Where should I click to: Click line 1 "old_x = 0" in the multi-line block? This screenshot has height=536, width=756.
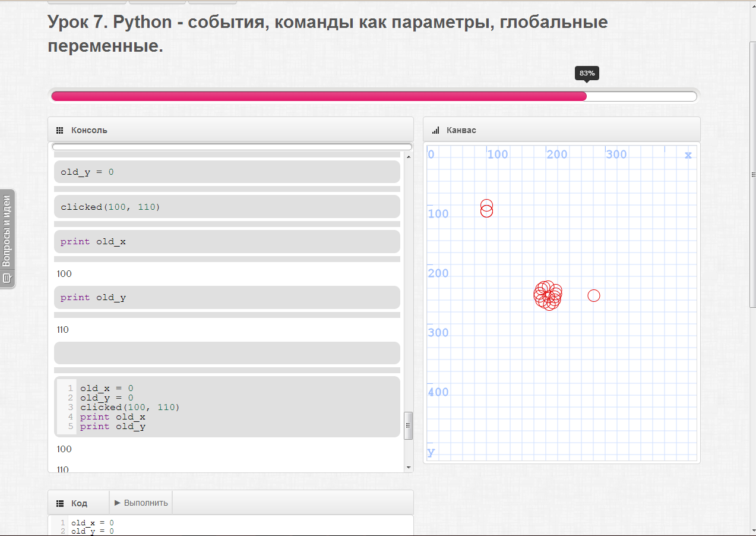click(107, 389)
